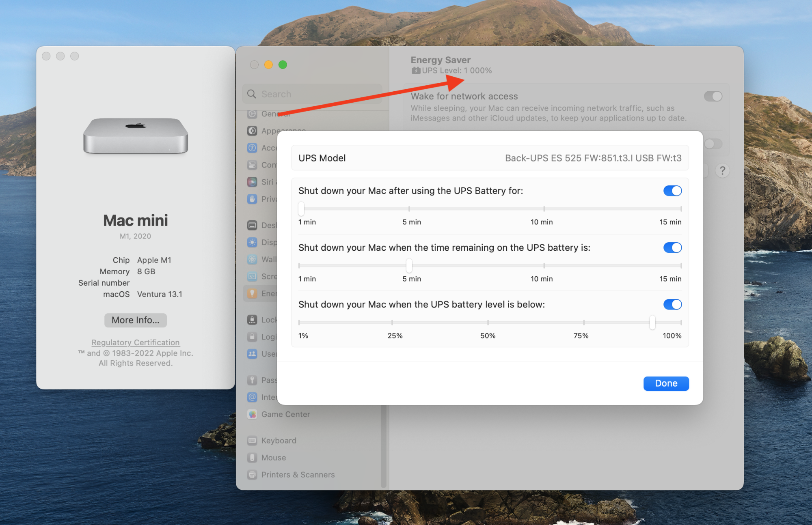Click the 'Ventura 13.1' macOS version text
Screen dimensions: 812x525
160,294
